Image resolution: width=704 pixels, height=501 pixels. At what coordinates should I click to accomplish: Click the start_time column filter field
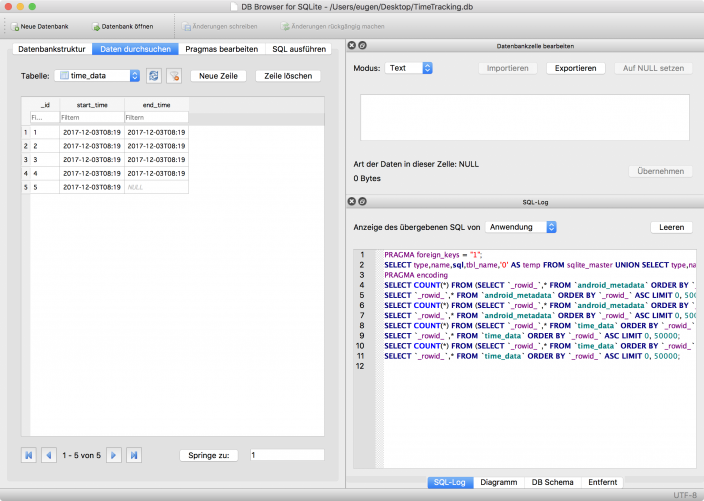pos(92,118)
